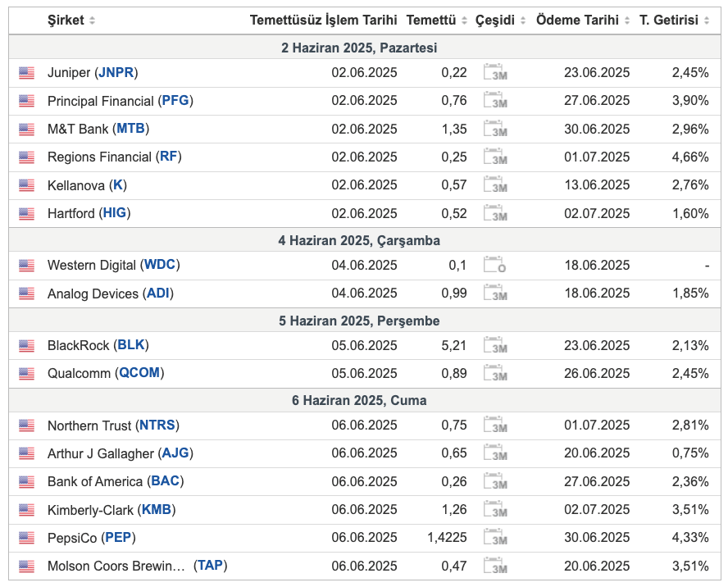Click the 3M calendar icon for Bank of America

tap(495, 481)
